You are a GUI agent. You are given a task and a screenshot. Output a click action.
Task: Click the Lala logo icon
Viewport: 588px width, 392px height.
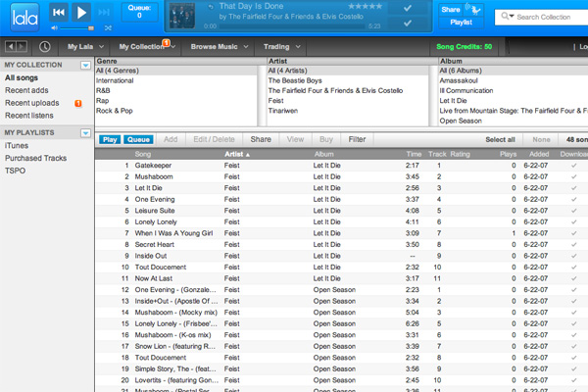pyautogui.click(x=24, y=17)
